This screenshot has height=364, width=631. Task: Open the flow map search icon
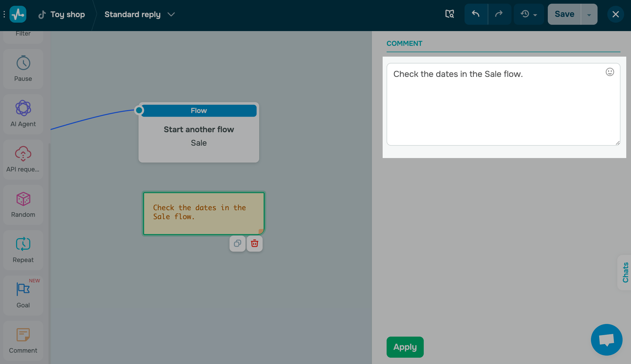450,14
